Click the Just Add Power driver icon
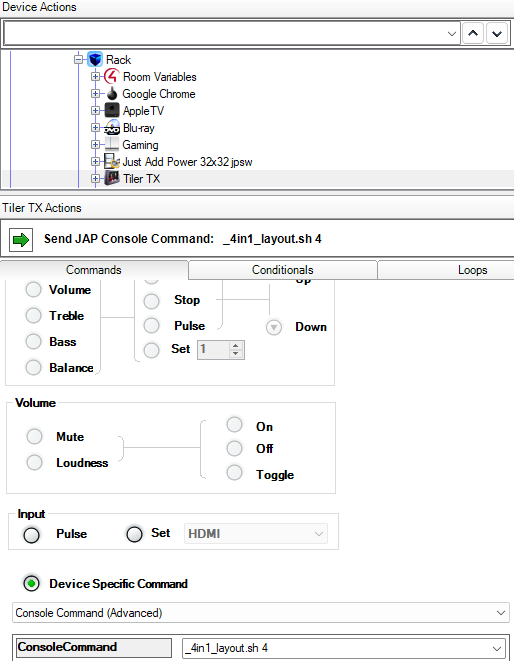The height and width of the screenshot is (661, 514). (112, 161)
